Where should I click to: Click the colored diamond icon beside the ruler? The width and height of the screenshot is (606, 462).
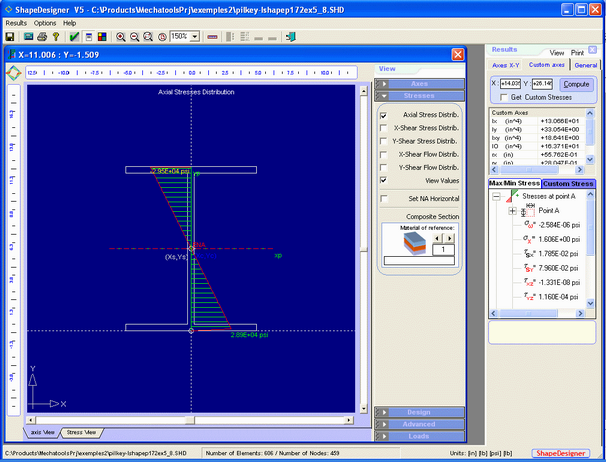[x=14, y=73]
